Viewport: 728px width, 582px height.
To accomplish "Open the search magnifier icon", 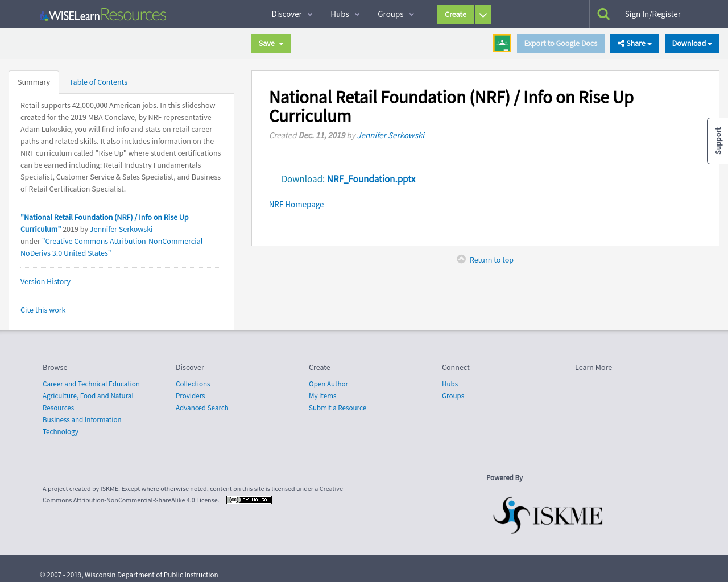I will point(603,13).
